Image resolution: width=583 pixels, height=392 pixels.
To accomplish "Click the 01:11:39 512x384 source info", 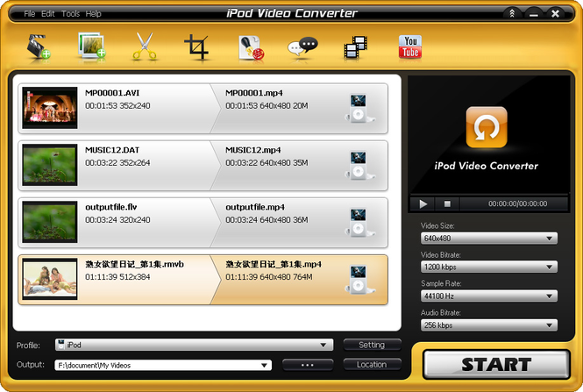I will (117, 277).
